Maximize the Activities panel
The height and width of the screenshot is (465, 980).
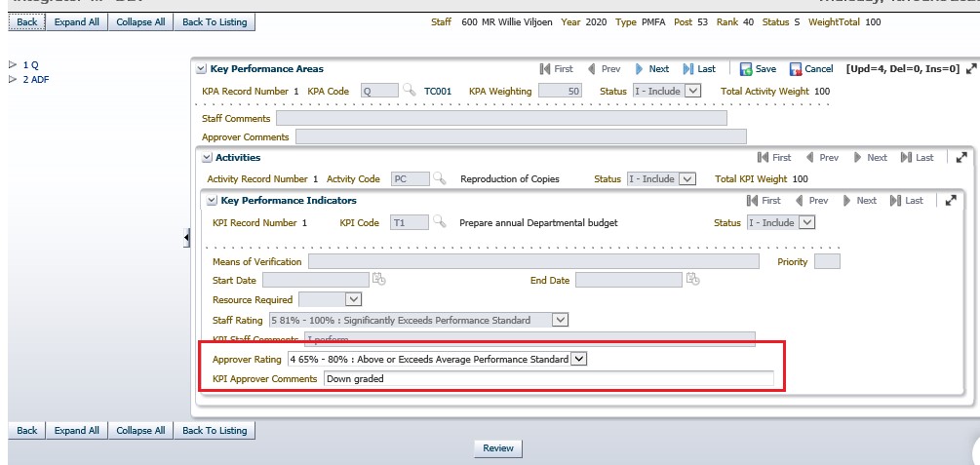click(960, 157)
